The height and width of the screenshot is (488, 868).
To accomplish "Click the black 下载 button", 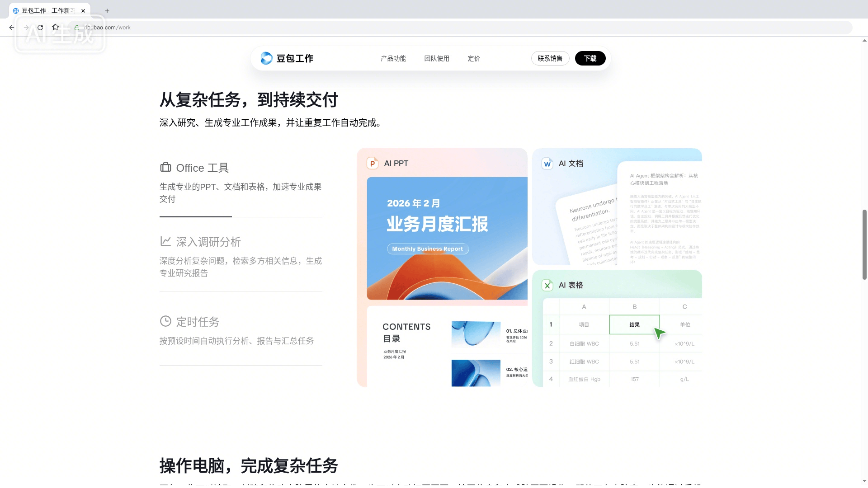I will [590, 58].
